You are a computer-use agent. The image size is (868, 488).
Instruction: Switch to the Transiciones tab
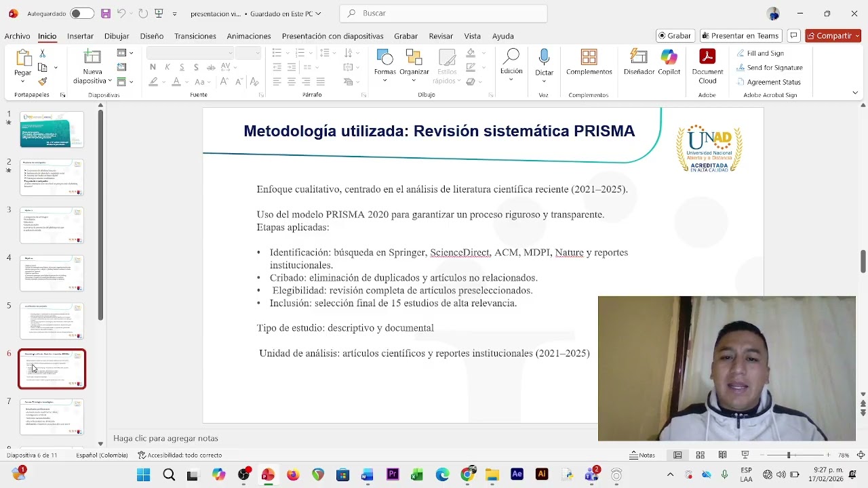click(195, 36)
